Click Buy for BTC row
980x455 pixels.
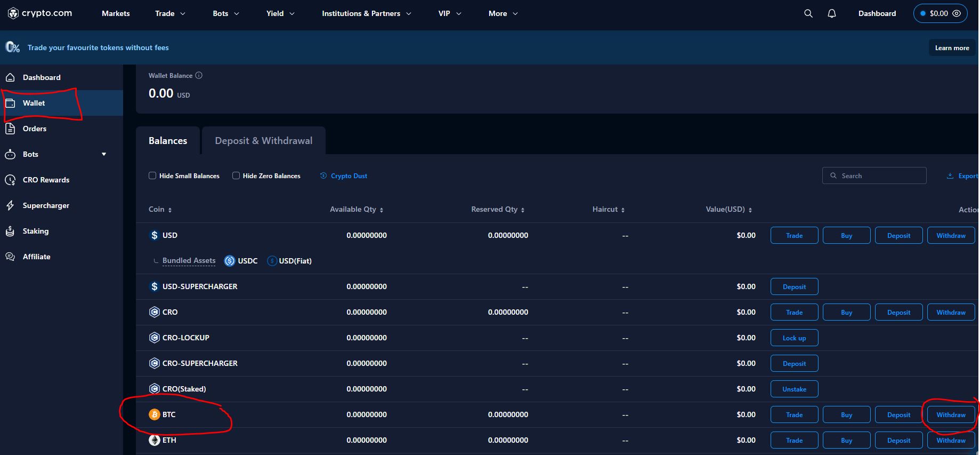[847, 414]
